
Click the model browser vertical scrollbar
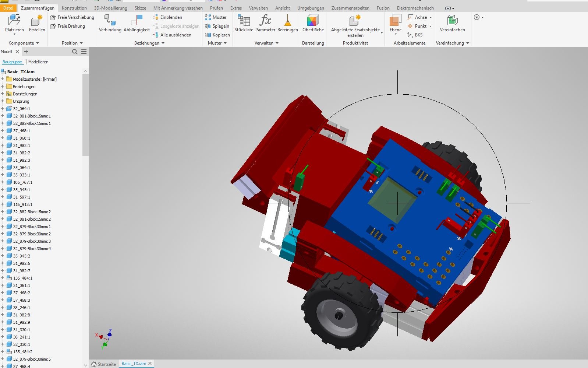(x=85, y=115)
